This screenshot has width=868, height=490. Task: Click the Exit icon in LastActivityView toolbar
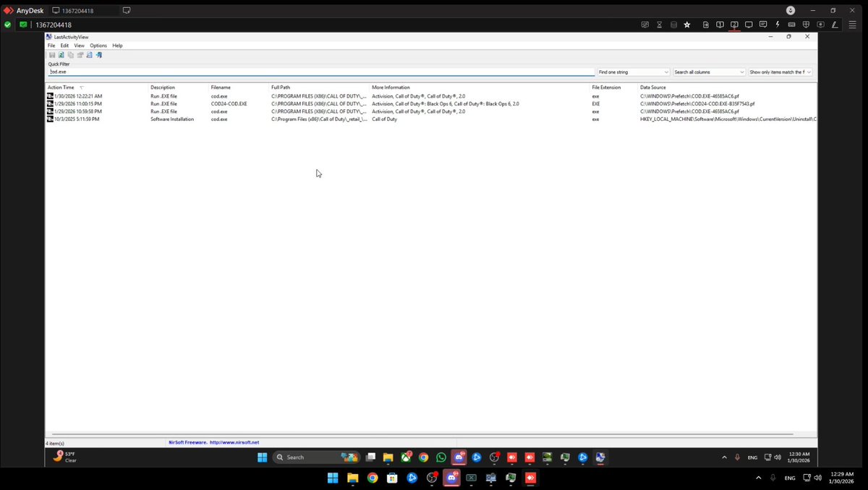tap(98, 55)
